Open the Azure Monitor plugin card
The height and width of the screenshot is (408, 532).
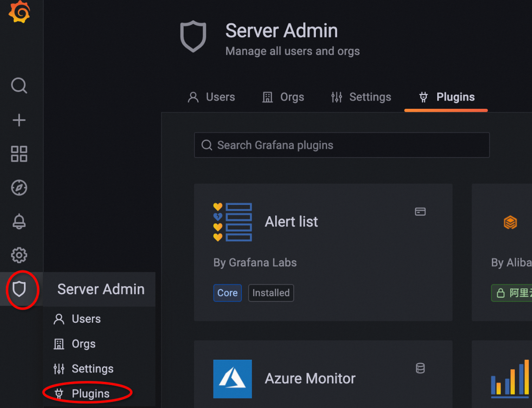point(323,374)
